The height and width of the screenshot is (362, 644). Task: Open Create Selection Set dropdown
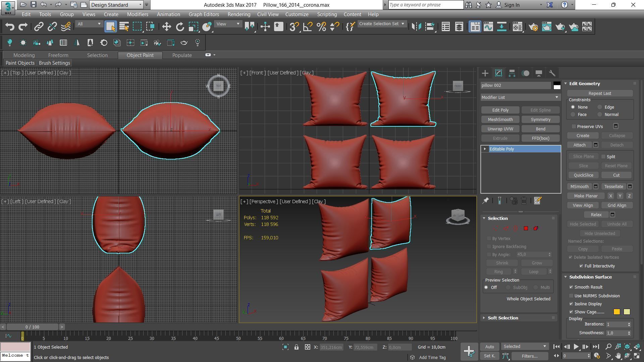pos(382,24)
